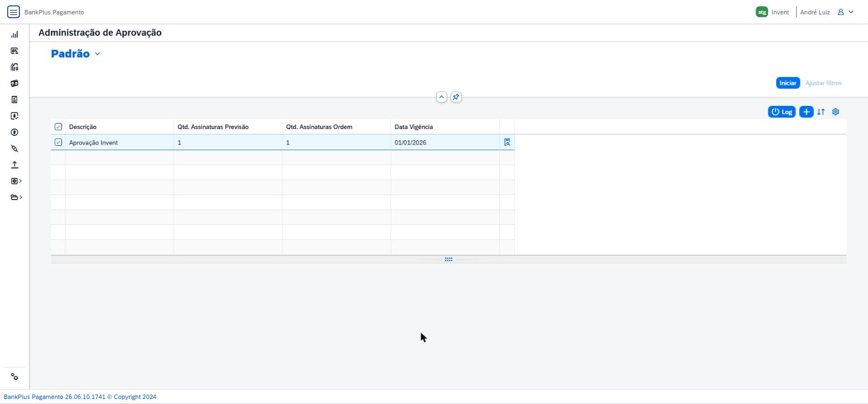Viewport: 868px width, 404px height.
Task: Open table settings gear icon
Action: (836, 112)
